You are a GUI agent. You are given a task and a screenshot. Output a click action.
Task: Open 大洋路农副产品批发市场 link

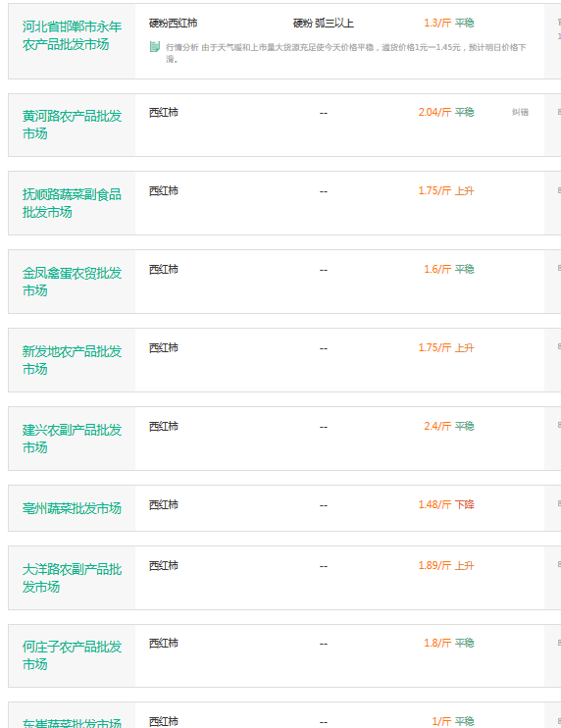click(72, 578)
